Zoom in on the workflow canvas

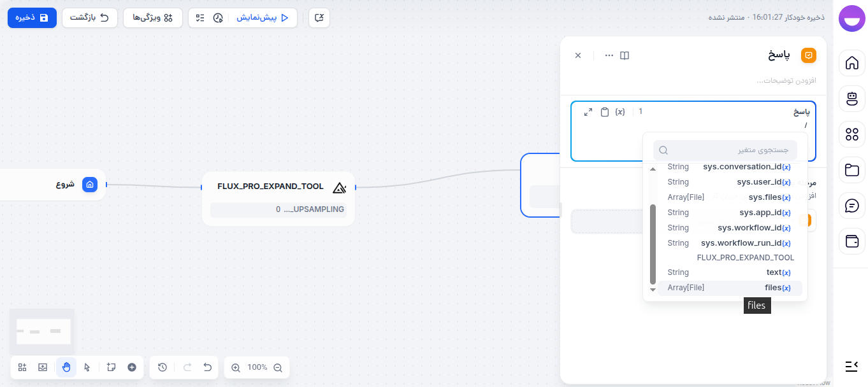pos(235,367)
